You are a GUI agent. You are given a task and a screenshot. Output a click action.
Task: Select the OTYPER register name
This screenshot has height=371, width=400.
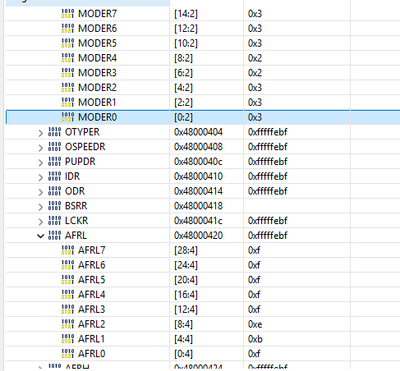[82, 132]
